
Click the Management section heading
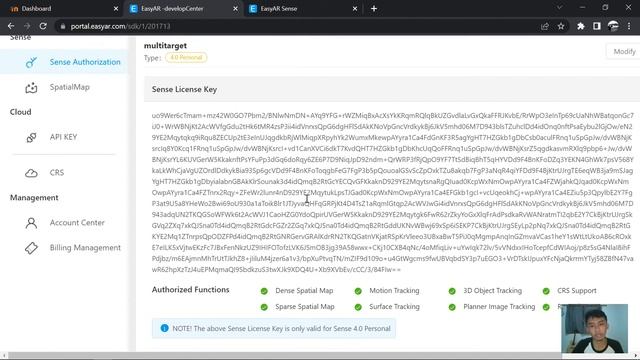click(x=34, y=198)
